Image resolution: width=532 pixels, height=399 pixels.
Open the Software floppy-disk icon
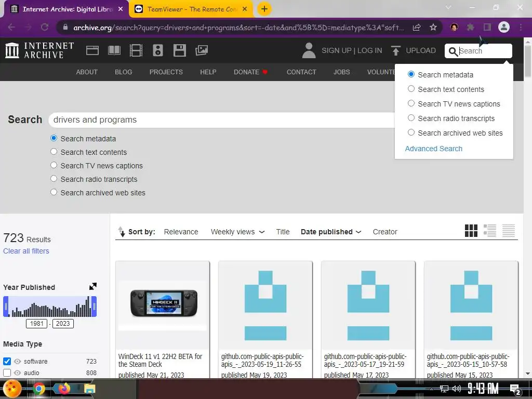click(x=179, y=50)
